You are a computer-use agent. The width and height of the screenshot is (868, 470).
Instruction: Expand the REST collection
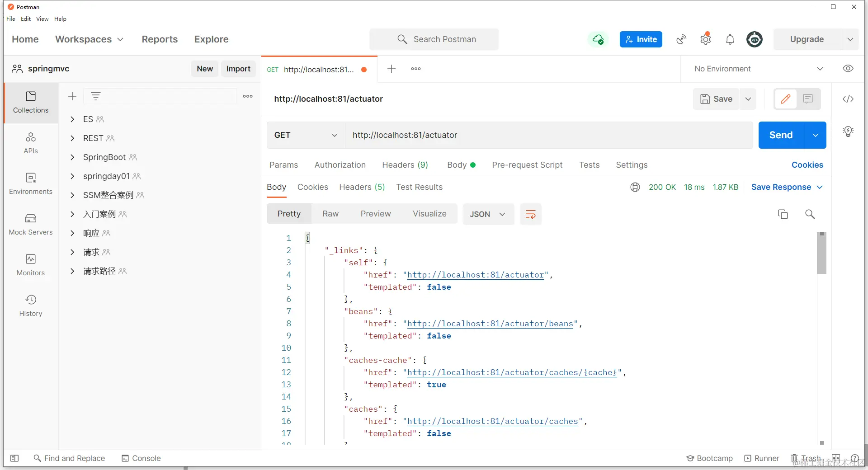tap(72, 138)
